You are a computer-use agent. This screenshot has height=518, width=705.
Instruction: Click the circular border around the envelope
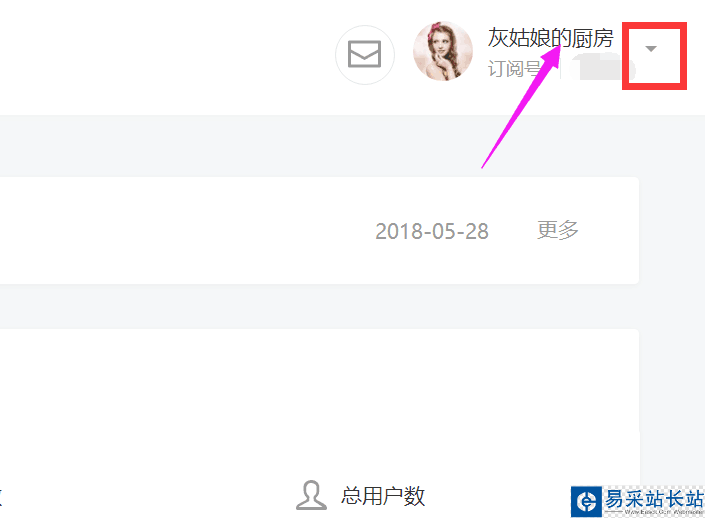pos(365,54)
